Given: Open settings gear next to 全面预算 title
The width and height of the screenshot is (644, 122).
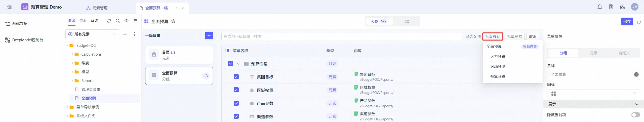Looking at the screenshot, I should (x=173, y=21).
